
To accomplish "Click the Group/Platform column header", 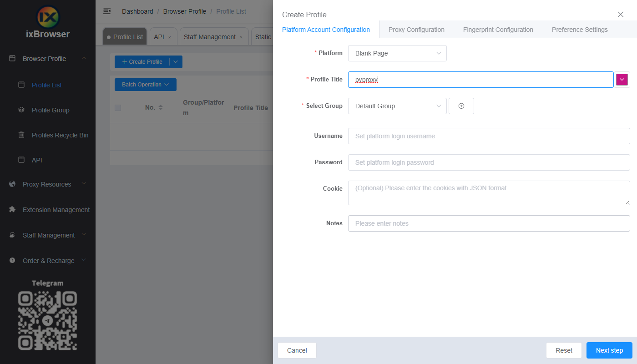I will pos(203,108).
